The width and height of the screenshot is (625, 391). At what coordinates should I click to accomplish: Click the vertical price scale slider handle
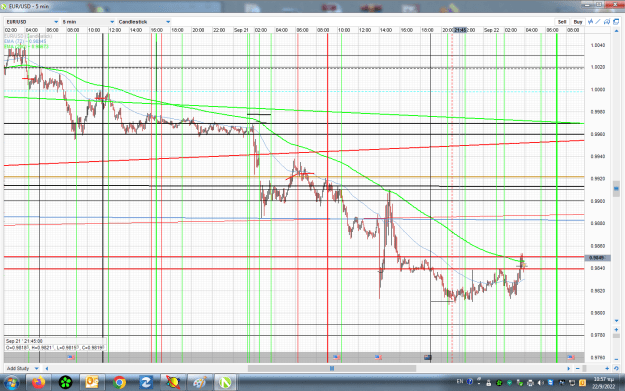[616, 189]
